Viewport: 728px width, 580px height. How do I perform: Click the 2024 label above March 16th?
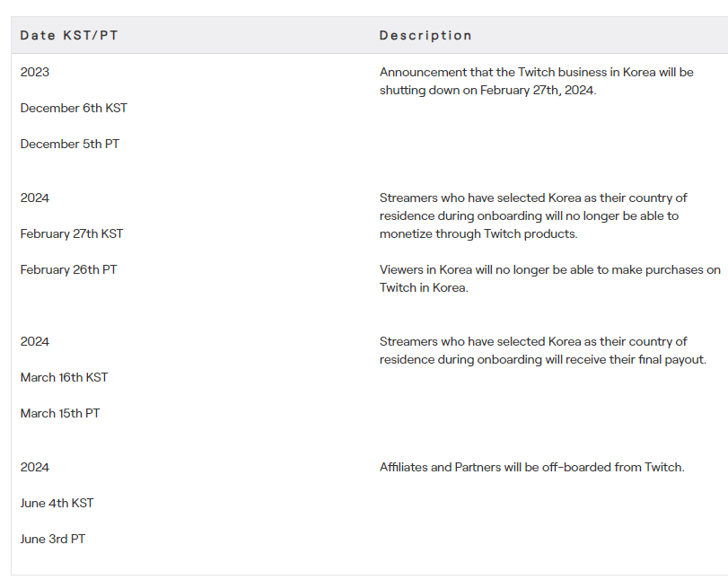click(x=35, y=341)
